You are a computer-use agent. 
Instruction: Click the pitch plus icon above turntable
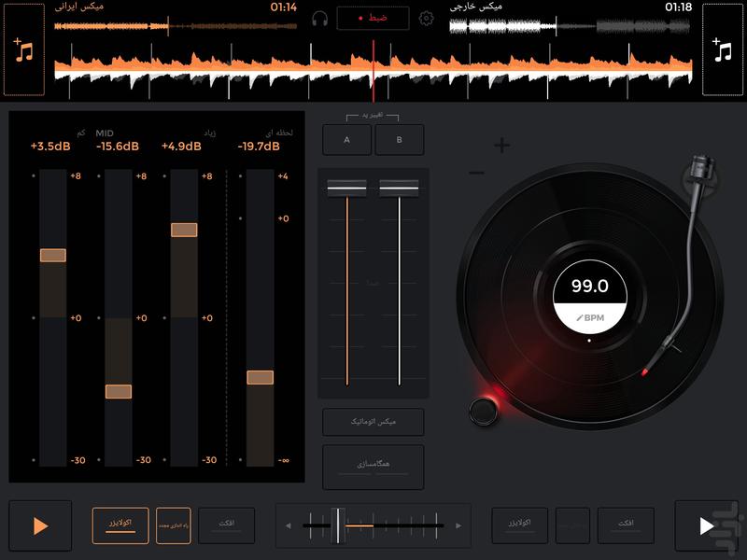502,145
